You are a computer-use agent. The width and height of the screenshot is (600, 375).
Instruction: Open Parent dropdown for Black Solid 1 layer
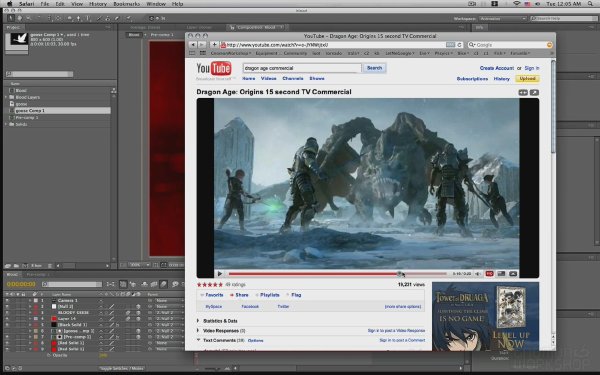tap(169, 324)
